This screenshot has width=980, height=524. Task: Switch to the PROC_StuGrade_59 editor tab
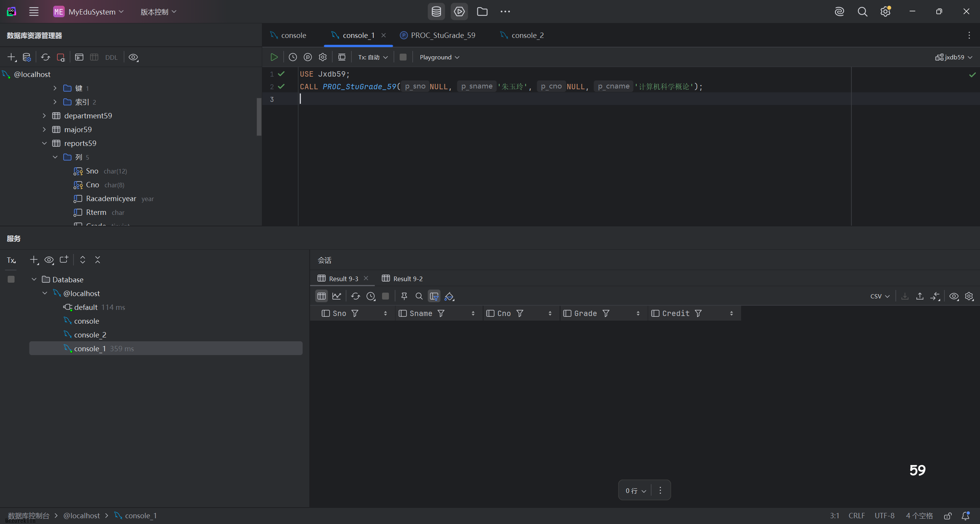click(x=443, y=35)
